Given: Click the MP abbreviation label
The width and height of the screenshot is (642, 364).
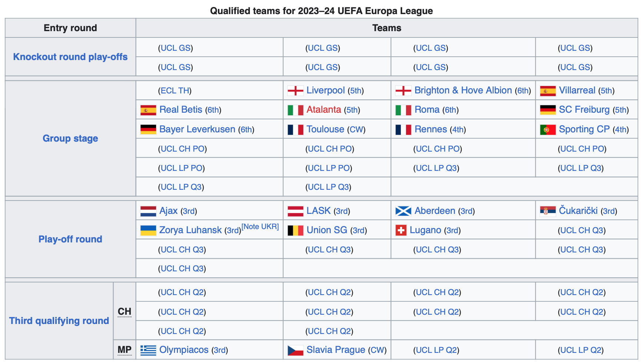Looking at the screenshot, I should click(x=125, y=350).
